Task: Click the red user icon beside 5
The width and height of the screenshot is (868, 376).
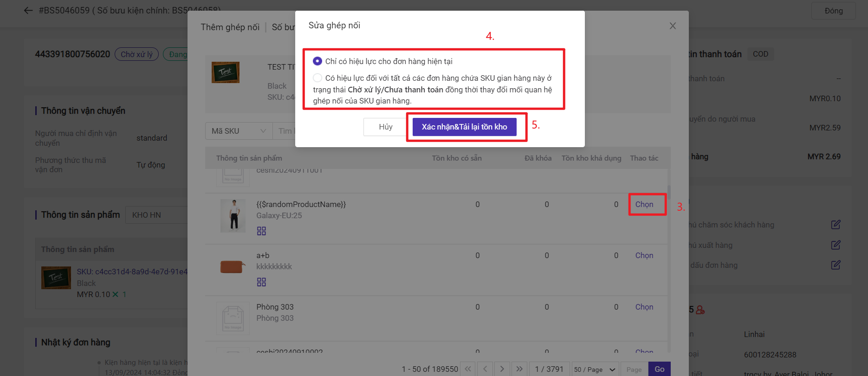Action: (700, 310)
